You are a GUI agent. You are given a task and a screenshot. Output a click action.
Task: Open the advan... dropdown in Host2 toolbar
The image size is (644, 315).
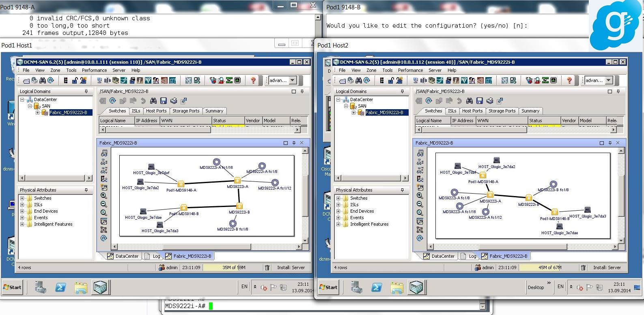(609, 80)
